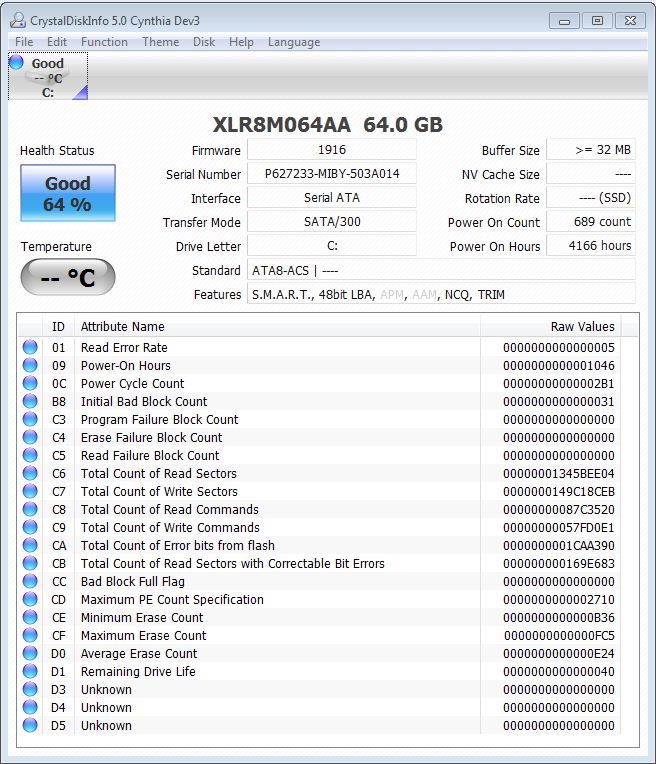Click the status icon for Power-On Hours

[x=30, y=365]
